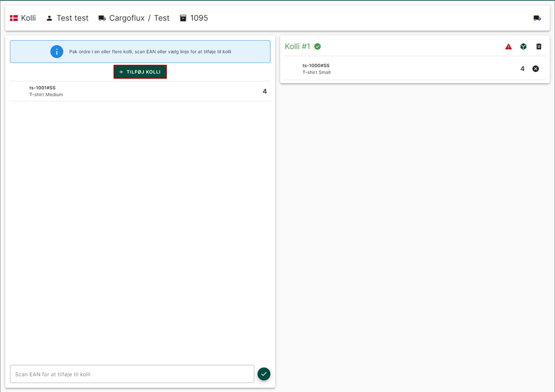Click the truck icon beside Cargoflux
Viewport: 555px width, 392px height.
pos(102,18)
